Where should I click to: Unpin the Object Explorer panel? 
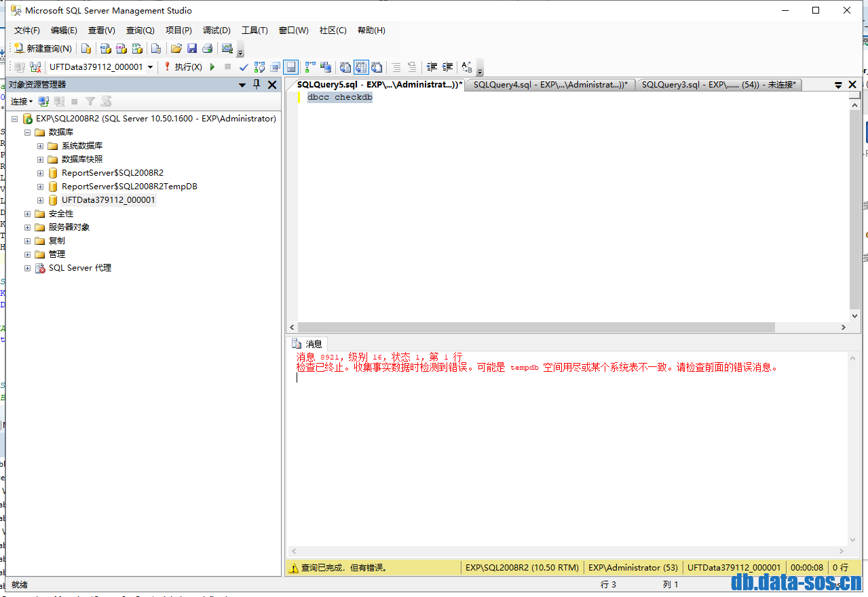point(256,84)
